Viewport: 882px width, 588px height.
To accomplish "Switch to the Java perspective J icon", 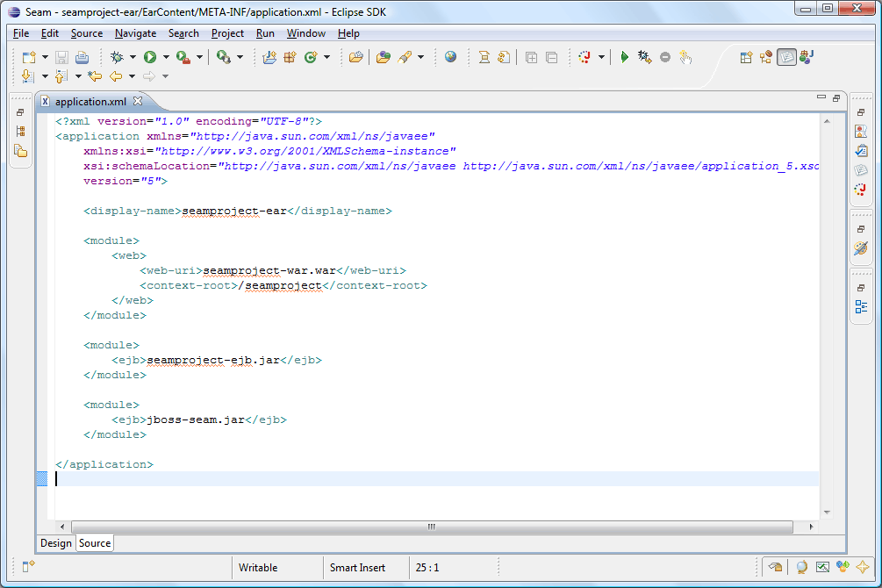I will coord(807,57).
